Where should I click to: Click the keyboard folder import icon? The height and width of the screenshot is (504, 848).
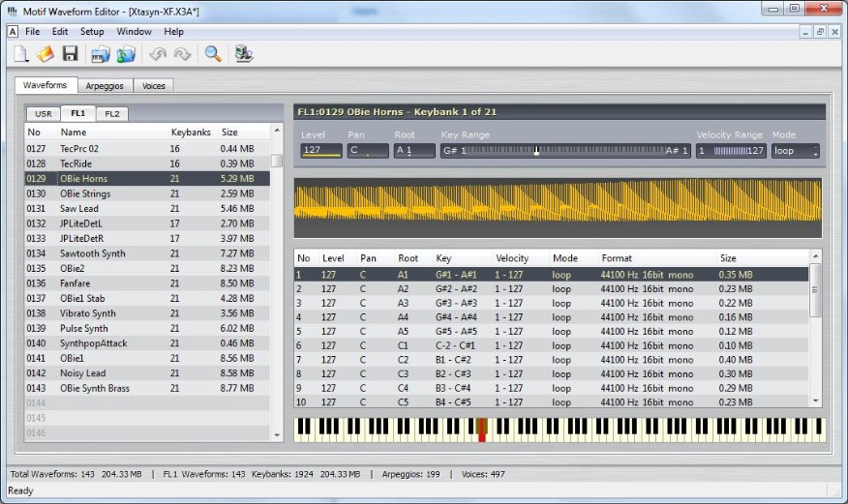click(x=101, y=54)
